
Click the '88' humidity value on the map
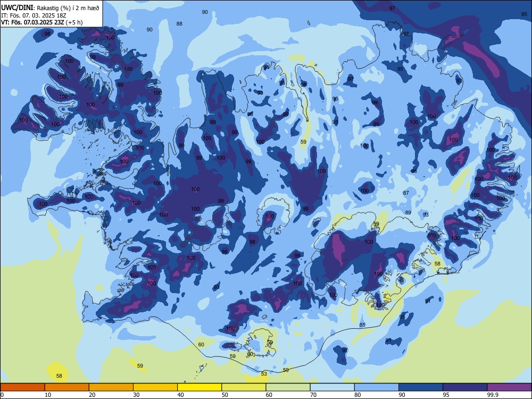179,24
